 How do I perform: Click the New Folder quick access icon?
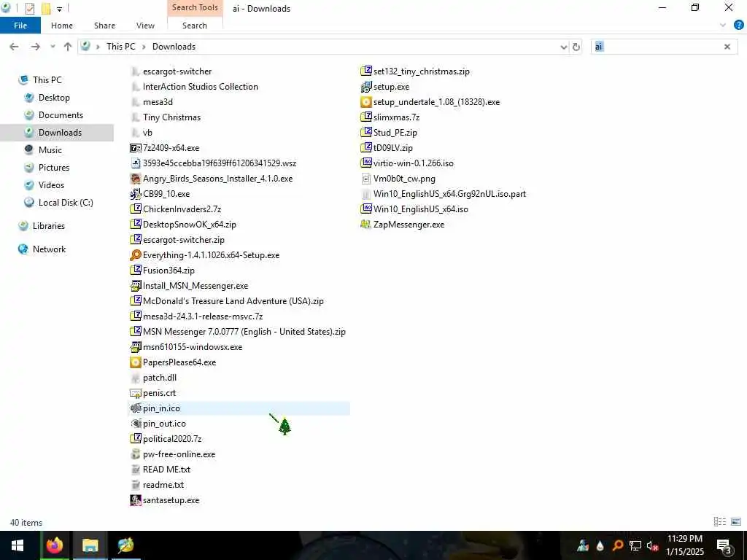click(46, 8)
